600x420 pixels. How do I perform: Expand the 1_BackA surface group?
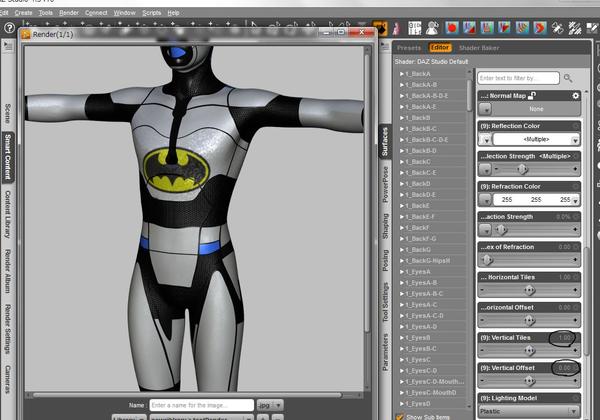click(402, 74)
